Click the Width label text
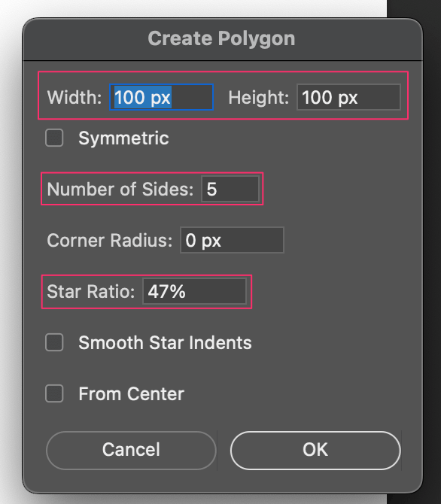441x504 pixels. coord(75,97)
